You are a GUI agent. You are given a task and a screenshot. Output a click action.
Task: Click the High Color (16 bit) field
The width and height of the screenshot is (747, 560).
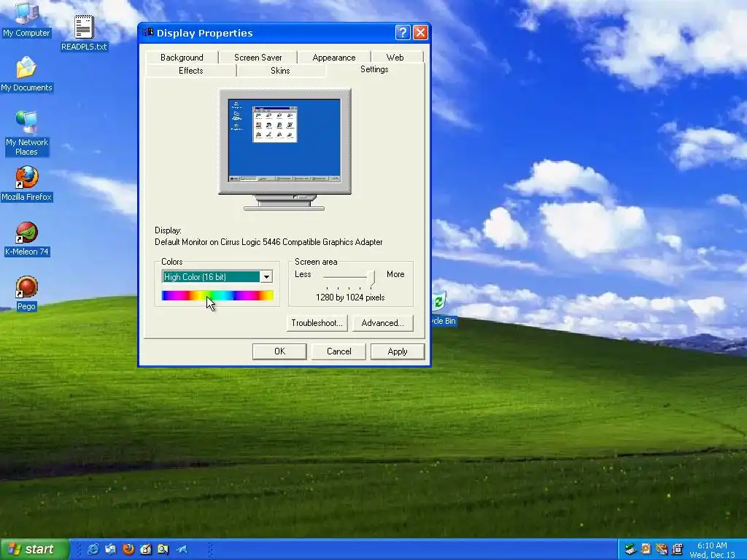[x=211, y=276]
